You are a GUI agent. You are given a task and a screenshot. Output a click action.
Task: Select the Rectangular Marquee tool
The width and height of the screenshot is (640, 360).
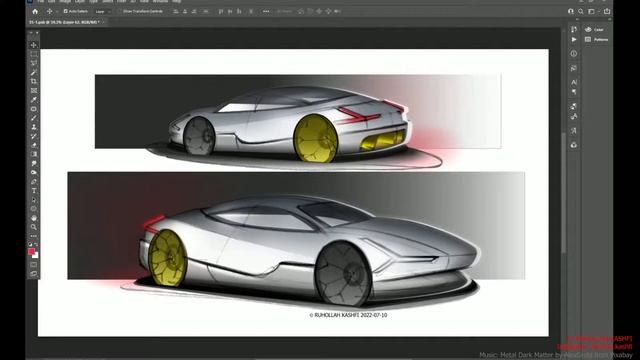(x=33, y=54)
